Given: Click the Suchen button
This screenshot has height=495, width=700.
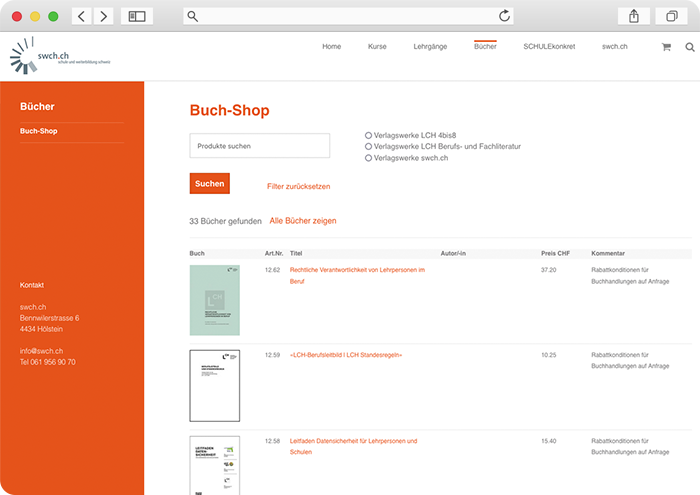Looking at the screenshot, I should (x=210, y=183).
